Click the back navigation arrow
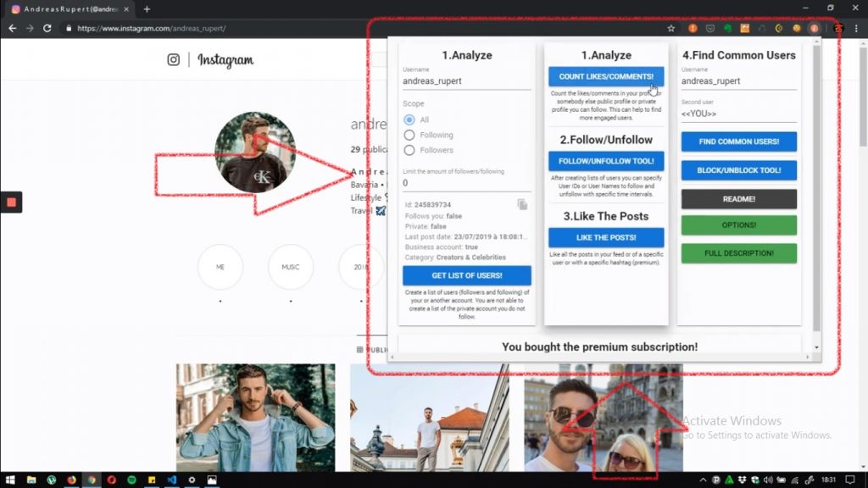This screenshot has width=868, height=488. coord(12,27)
